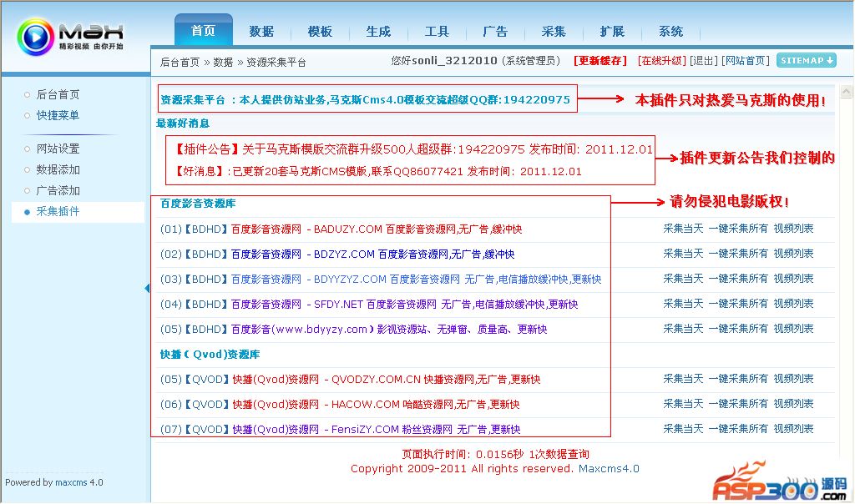Click 视频列表 for BDZYZ.COM row
Viewport: 855px width, 504px height.
793,254
